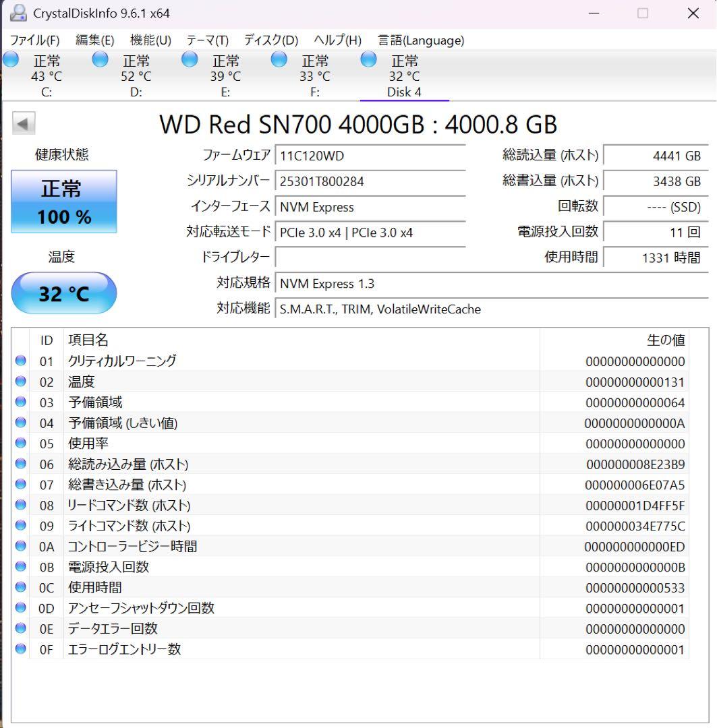Open the 機能(U) menu

tap(150, 40)
